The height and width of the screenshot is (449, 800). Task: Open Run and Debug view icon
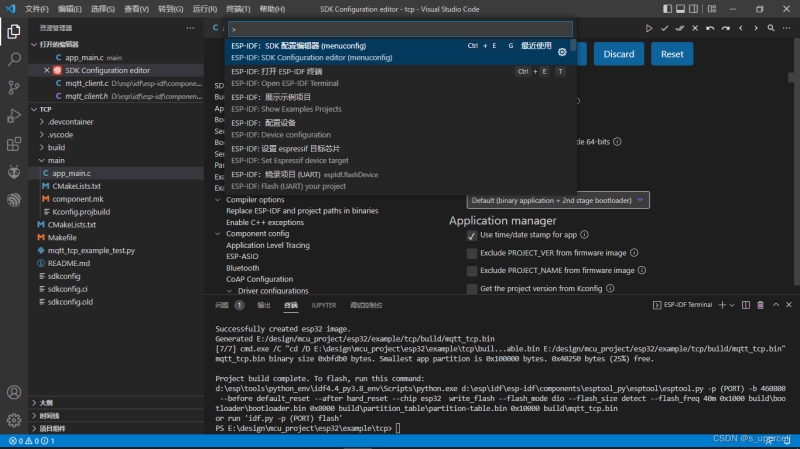point(14,116)
